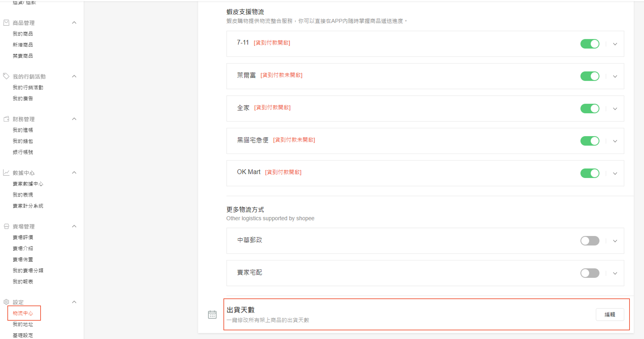Click the marketing activities tag icon

tap(6, 76)
